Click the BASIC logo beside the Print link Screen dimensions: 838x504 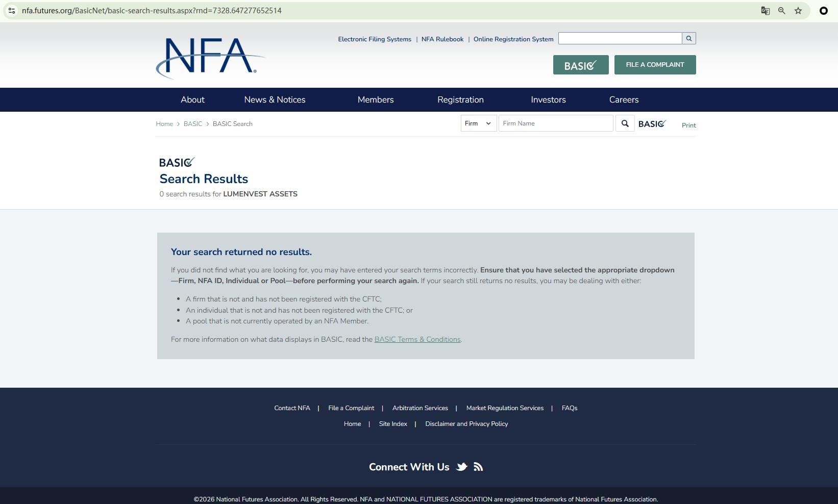pos(652,124)
